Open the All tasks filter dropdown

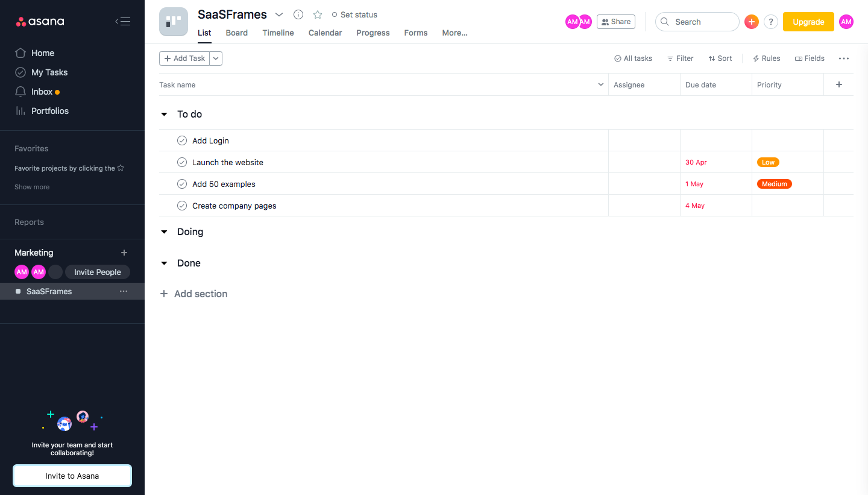click(x=633, y=58)
